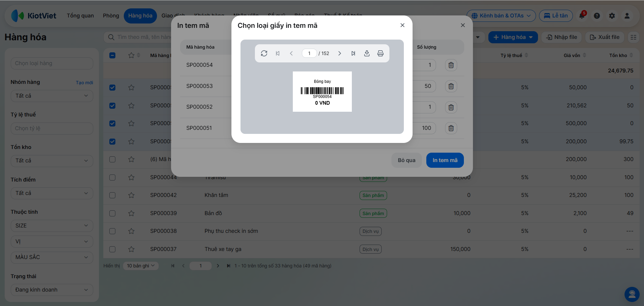The image size is (644, 306).
Task: Close the In tem mã dialog
Action: click(463, 25)
